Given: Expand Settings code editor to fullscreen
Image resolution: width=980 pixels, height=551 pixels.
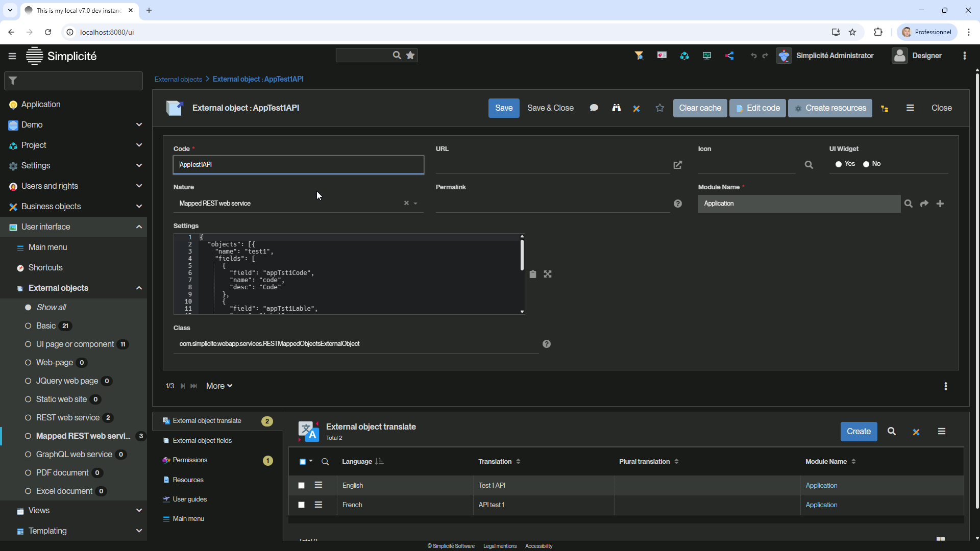Looking at the screenshot, I should coord(547,274).
